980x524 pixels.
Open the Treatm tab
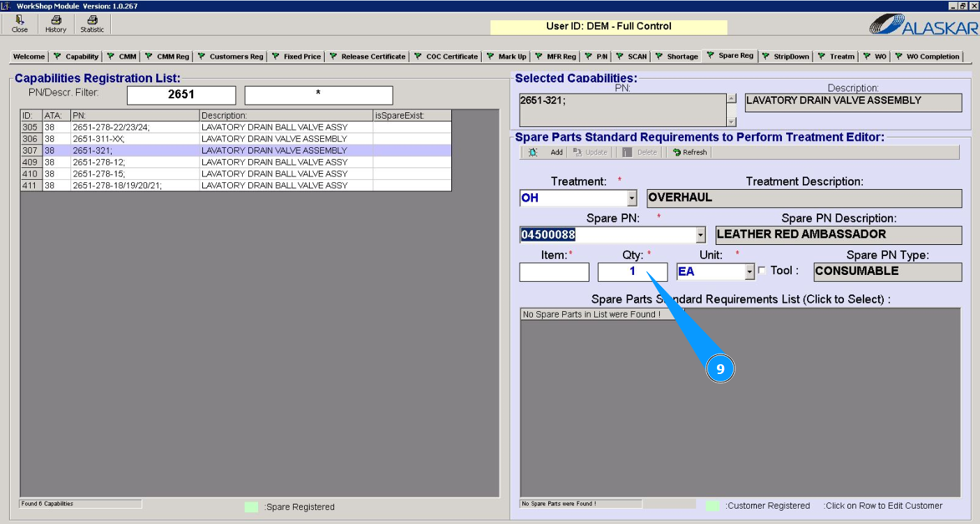(x=836, y=57)
